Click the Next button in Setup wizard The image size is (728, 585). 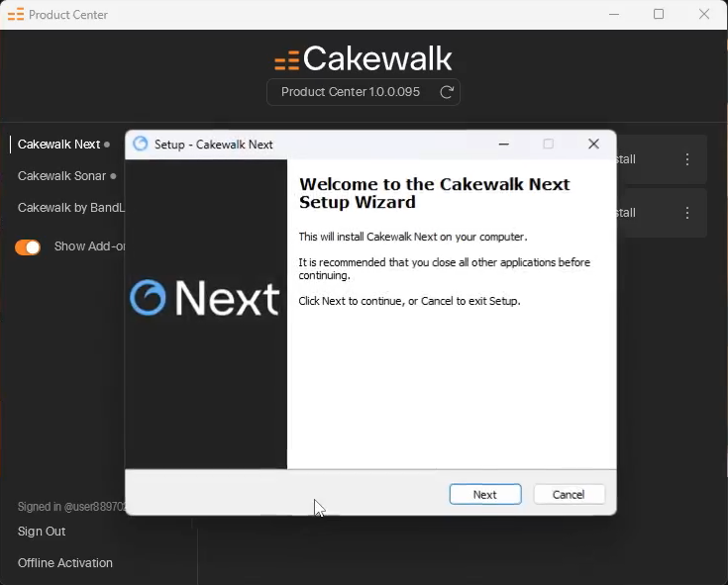(x=485, y=494)
